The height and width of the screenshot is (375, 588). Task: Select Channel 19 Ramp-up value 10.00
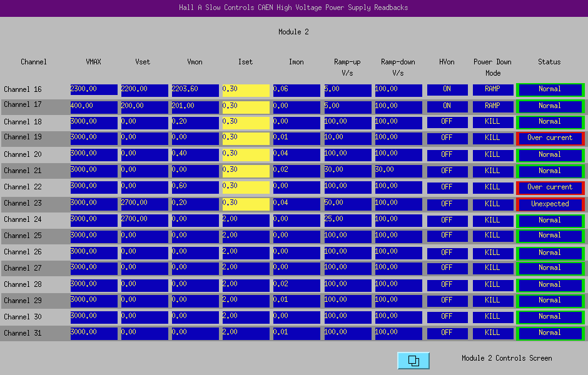[x=348, y=139]
